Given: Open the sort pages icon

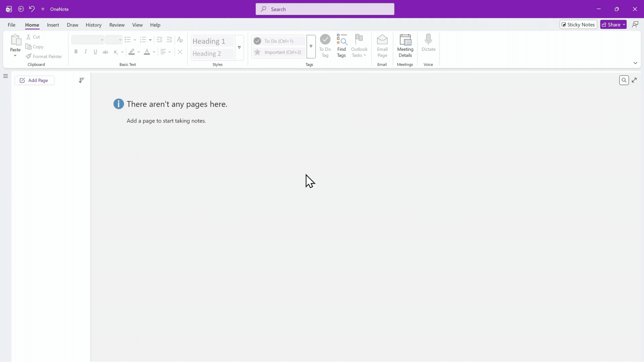Looking at the screenshot, I should pyautogui.click(x=82, y=80).
